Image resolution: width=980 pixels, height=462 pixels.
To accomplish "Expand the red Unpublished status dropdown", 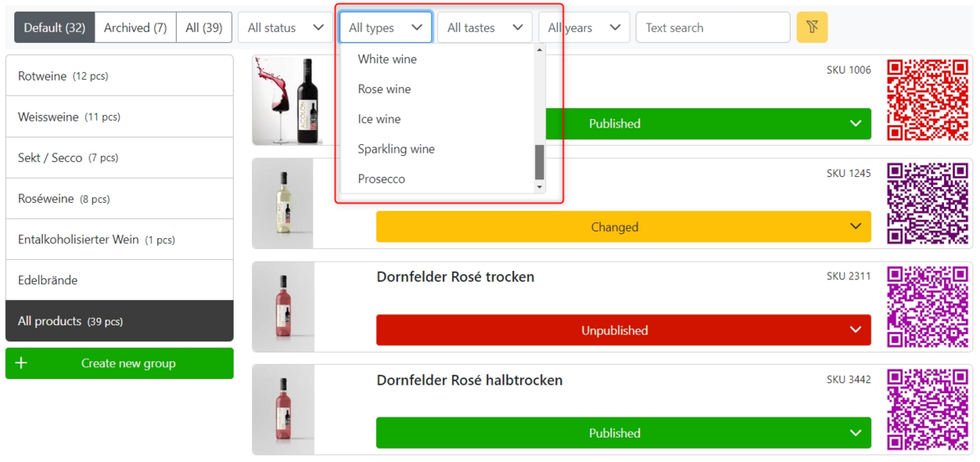I will click(855, 330).
